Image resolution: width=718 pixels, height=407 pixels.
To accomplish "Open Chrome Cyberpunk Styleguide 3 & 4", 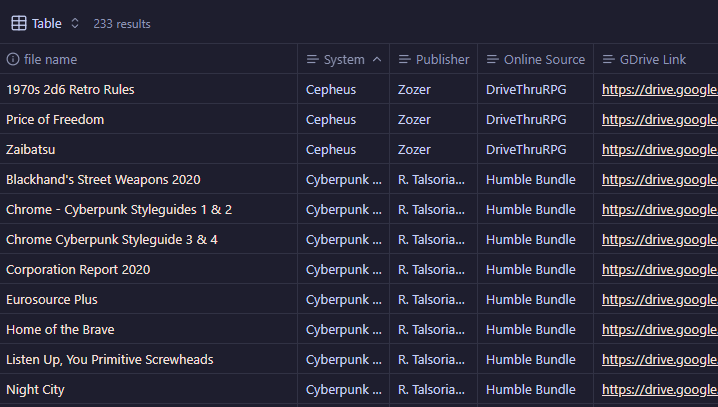I will [x=112, y=239].
